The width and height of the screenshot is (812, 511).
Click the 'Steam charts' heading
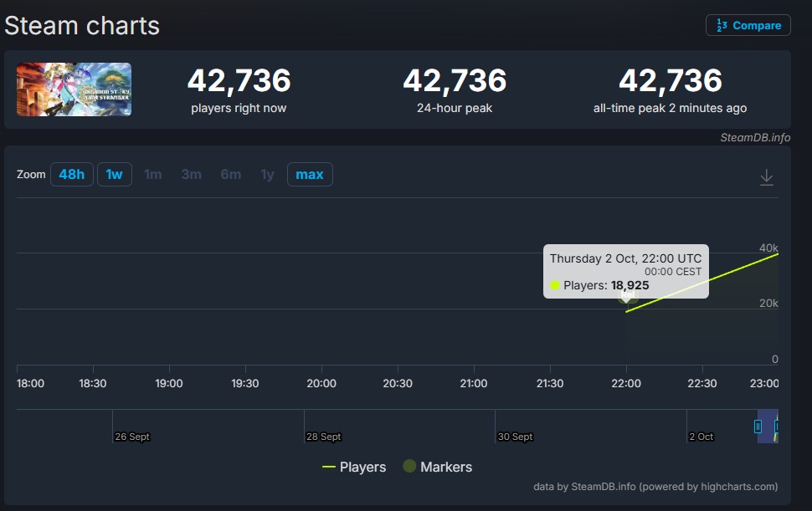(x=82, y=26)
